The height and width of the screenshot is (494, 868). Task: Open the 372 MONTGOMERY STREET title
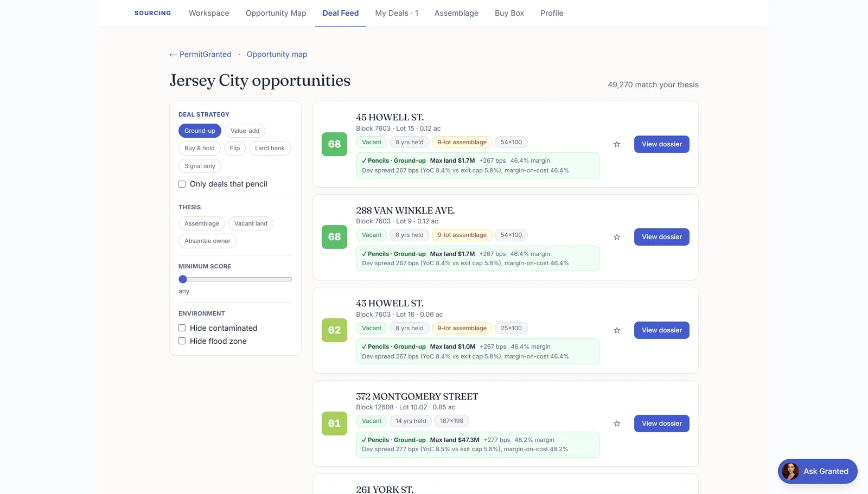[x=417, y=396]
